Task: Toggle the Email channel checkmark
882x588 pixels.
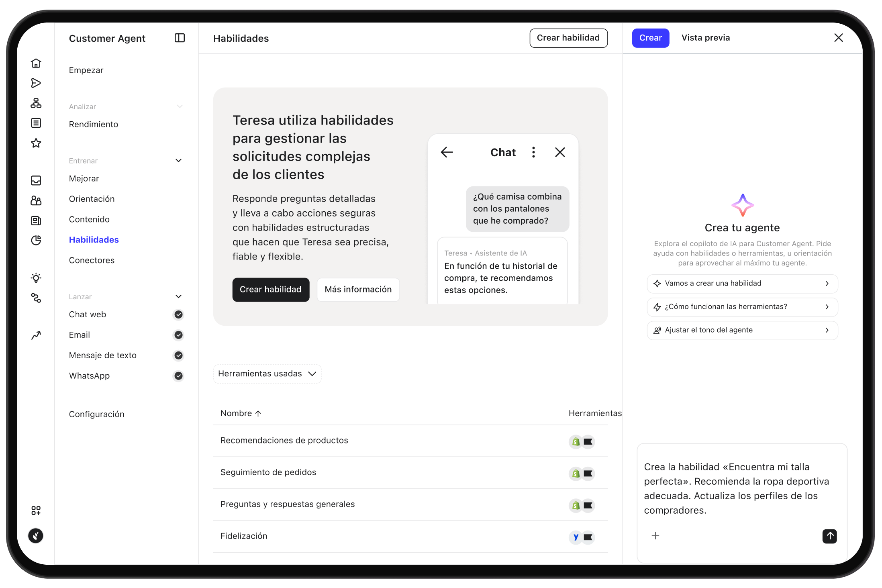Action: tap(178, 335)
